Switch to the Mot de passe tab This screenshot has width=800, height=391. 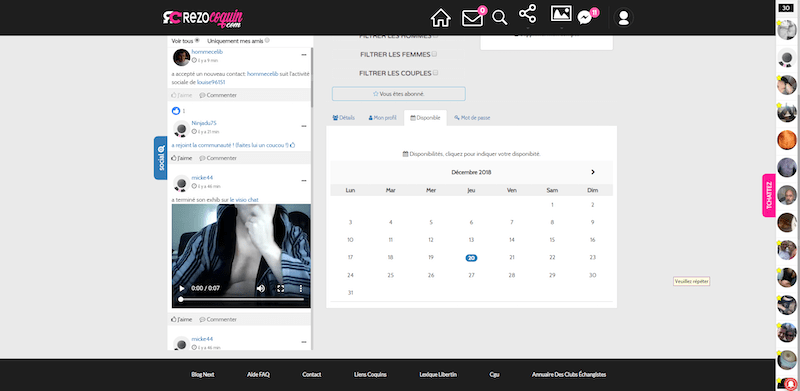(472, 118)
